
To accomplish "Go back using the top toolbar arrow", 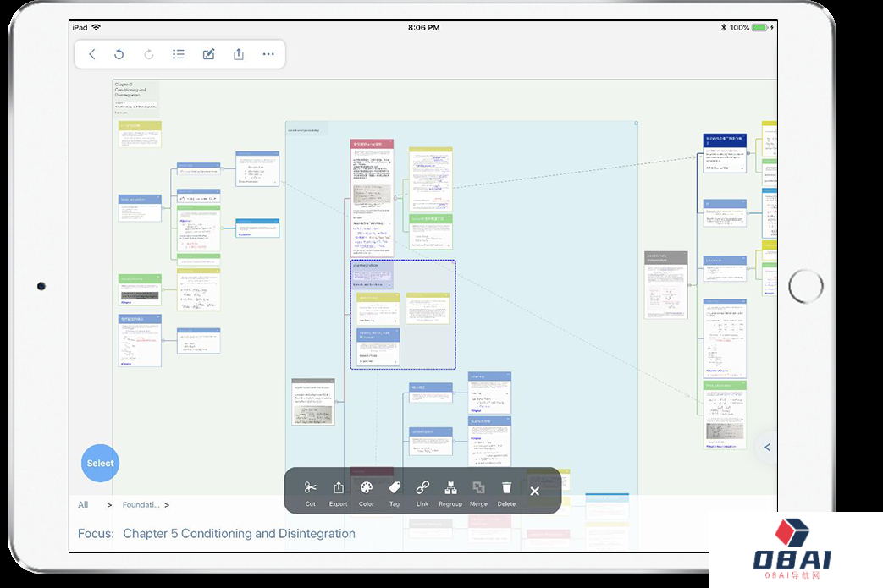I will tap(91, 54).
